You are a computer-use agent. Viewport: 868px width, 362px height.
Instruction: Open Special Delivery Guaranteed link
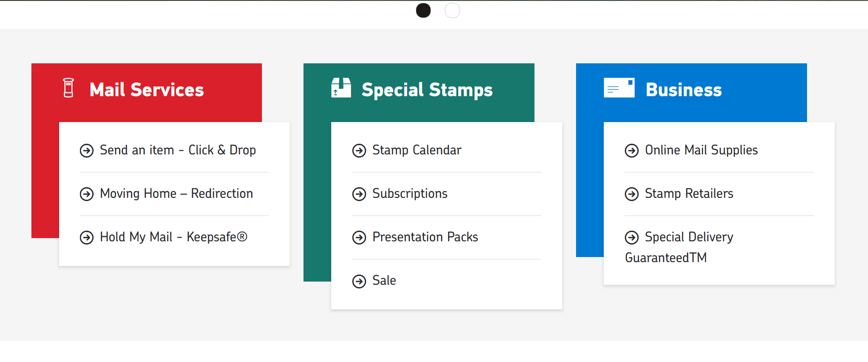click(688, 237)
